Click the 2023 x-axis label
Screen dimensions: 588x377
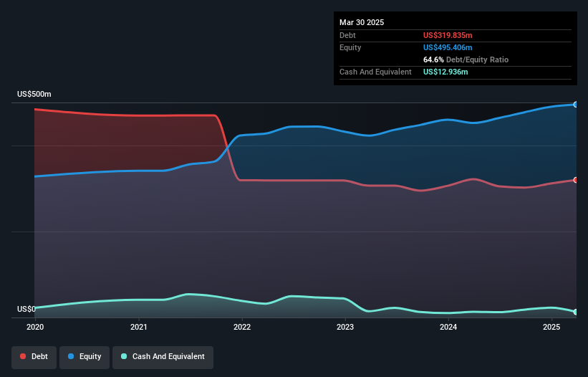(345, 327)
